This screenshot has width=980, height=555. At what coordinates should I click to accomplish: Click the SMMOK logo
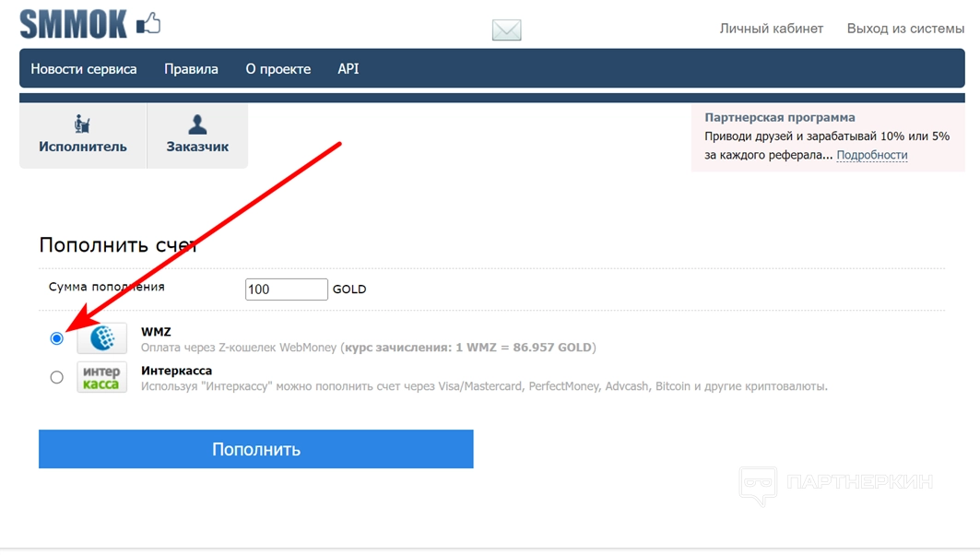[90, 24]
